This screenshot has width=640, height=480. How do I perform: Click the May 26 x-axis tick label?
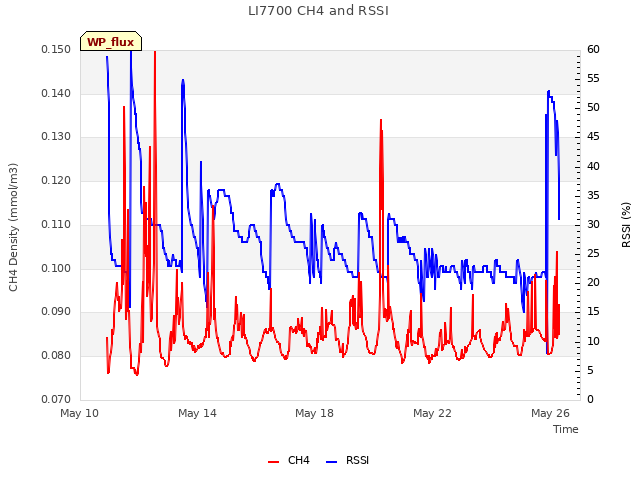pos(550,413)
